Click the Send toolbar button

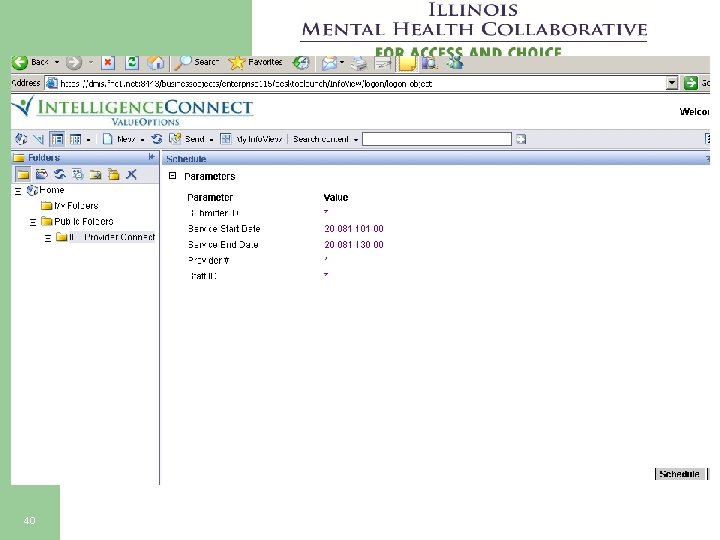click(186, 139)
